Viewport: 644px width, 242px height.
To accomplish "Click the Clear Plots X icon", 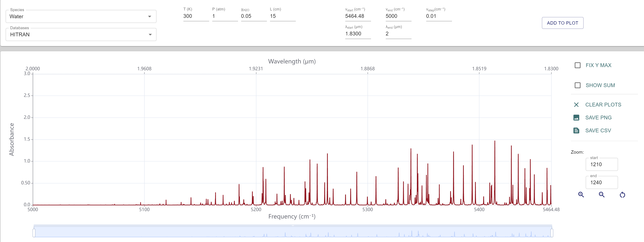I will coord(576,105).
